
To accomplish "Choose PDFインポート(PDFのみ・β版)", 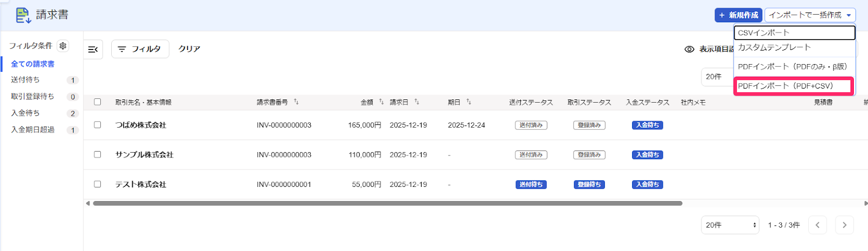I will coord(795,66).
